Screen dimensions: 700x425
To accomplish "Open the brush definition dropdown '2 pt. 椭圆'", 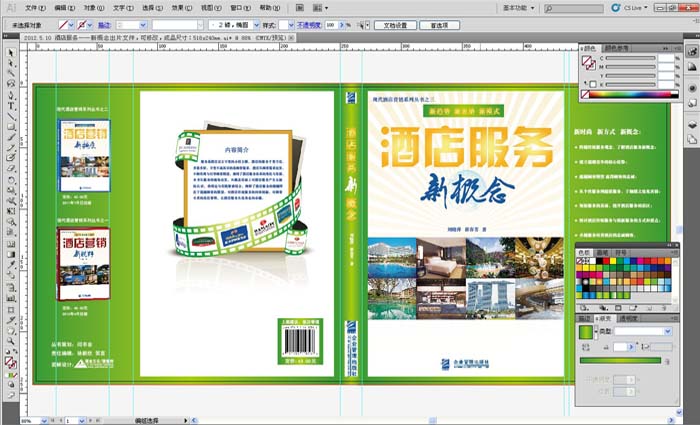I will (x=256, y=25).
